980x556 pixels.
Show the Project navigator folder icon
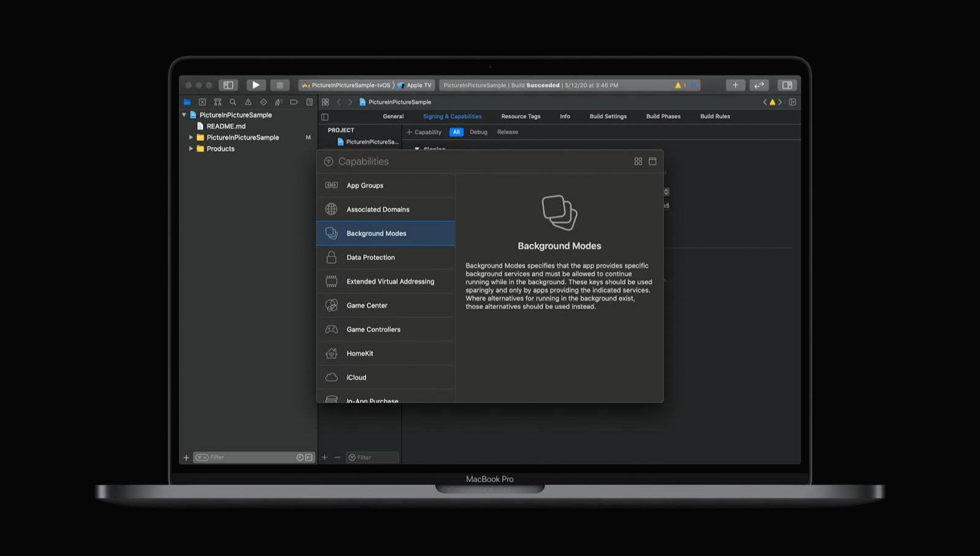click(x=187, y=102)
